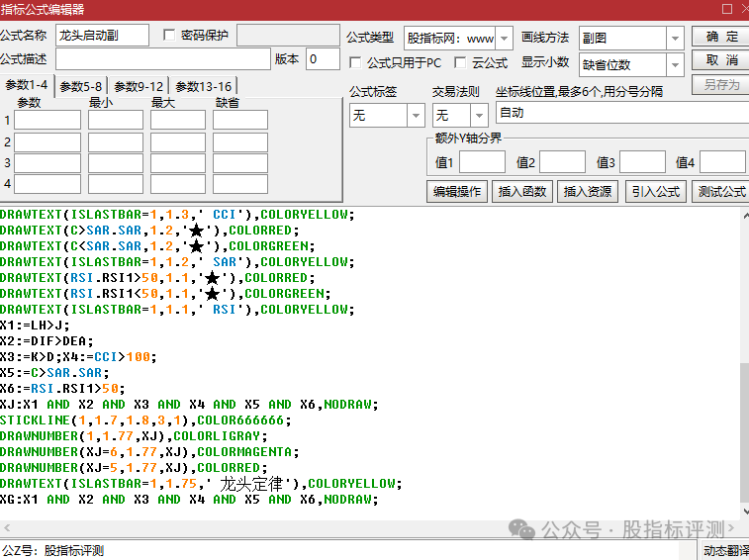749x560 pixels.
Task: Click the 'DRAWTEXT(C>SAR.SAR' code line
Action: point(149,231)
